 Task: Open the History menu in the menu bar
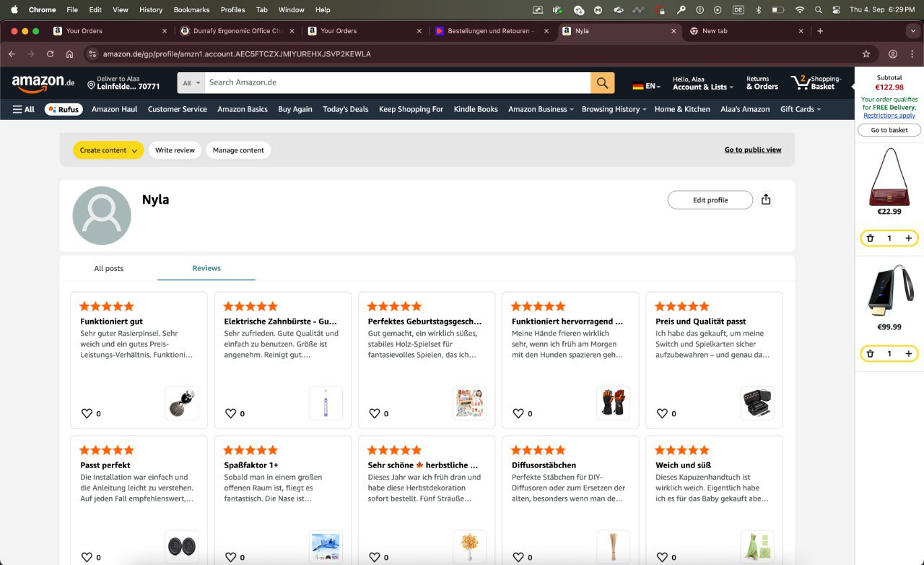(151, 10)
